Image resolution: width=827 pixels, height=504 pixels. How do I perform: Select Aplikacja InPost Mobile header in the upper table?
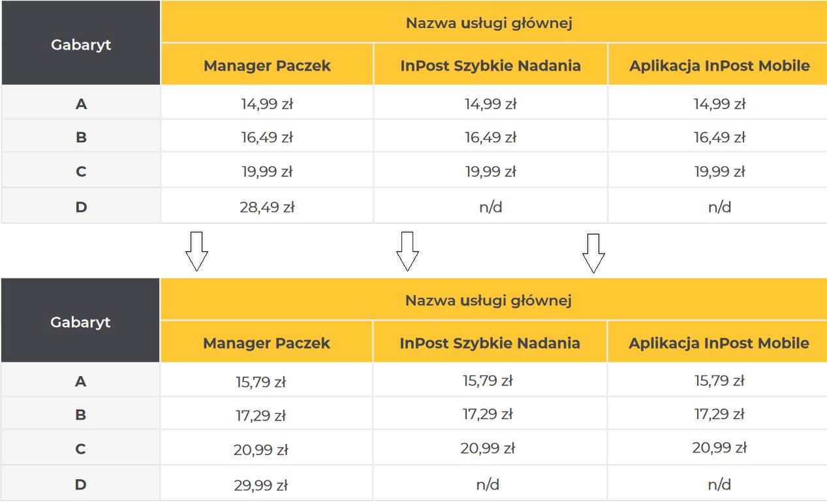pos(719,65)
